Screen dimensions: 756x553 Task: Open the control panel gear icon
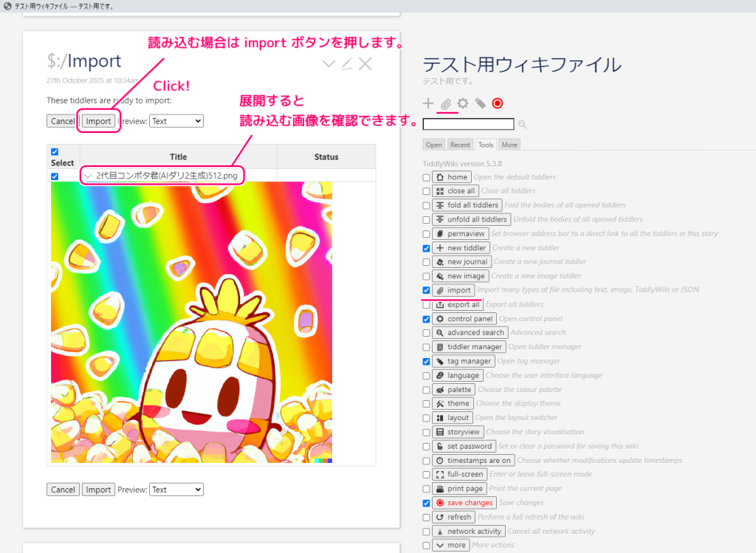(461, 104)
